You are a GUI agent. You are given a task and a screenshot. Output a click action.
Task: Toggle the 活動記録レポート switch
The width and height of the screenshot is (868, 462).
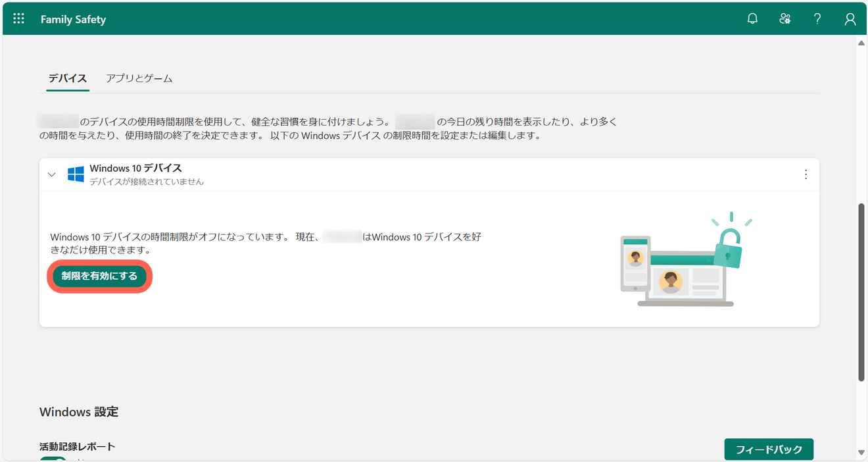click(54, 459)
